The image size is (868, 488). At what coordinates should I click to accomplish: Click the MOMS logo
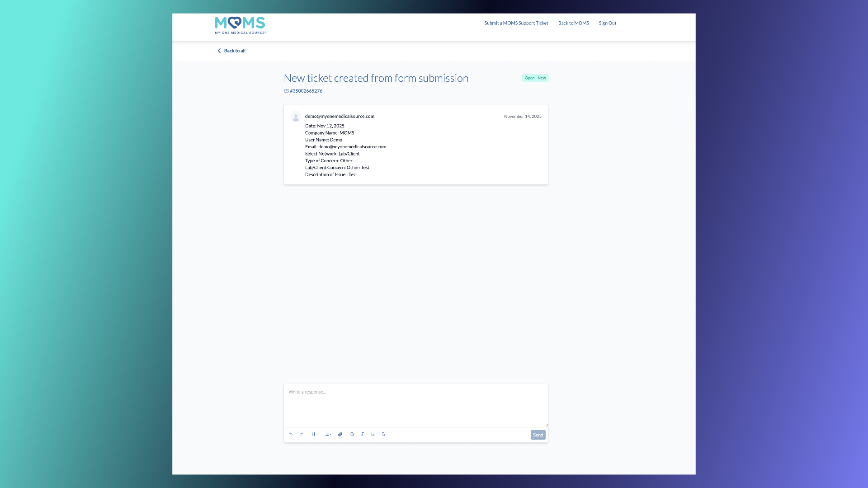tap(240, 25)
